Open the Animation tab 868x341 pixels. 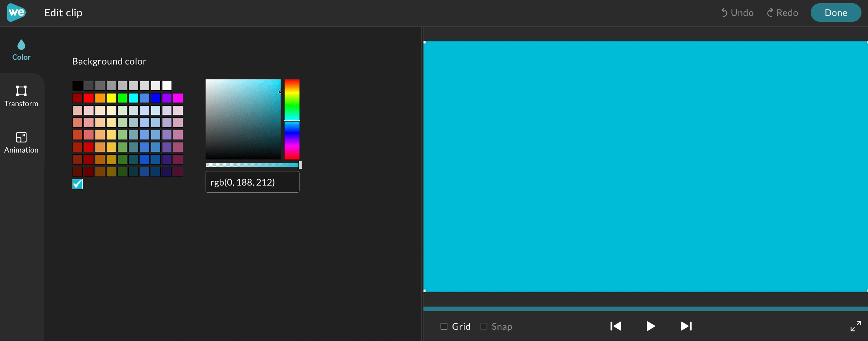(x=21, y=143)
